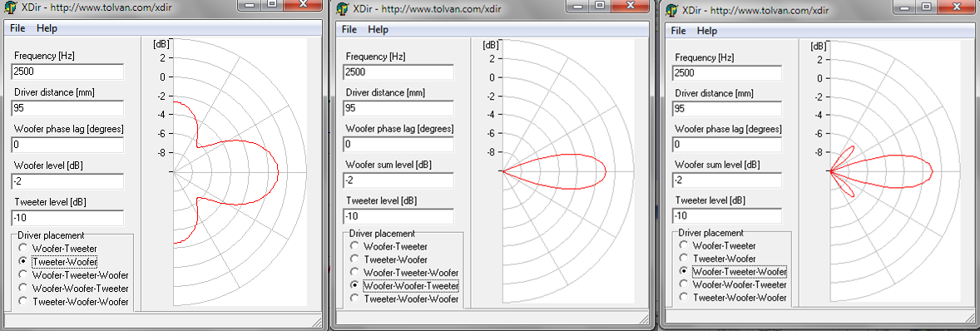980x331 pixels.
Task: Click the XDir app icon in the right window title bar
Action: pos(671,11)
